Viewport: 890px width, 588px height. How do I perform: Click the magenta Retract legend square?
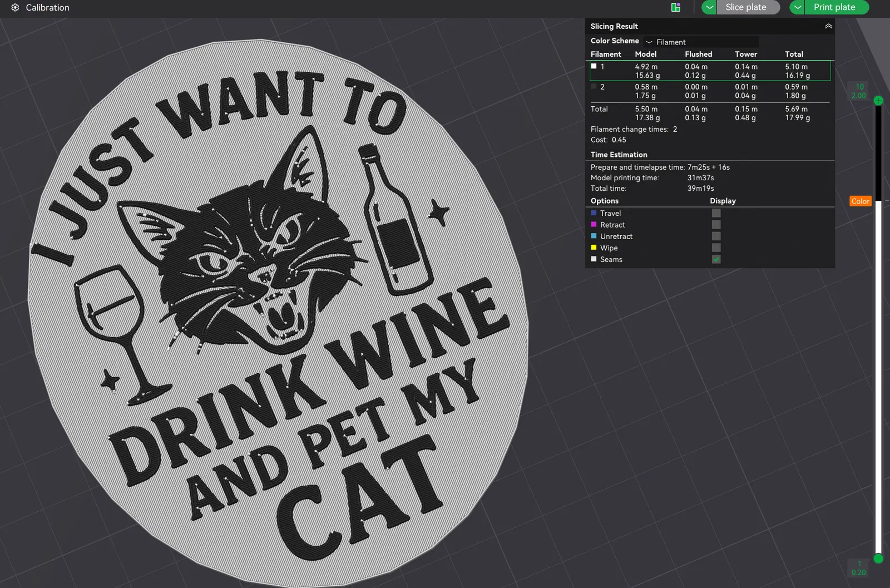[x=594, y=225]
